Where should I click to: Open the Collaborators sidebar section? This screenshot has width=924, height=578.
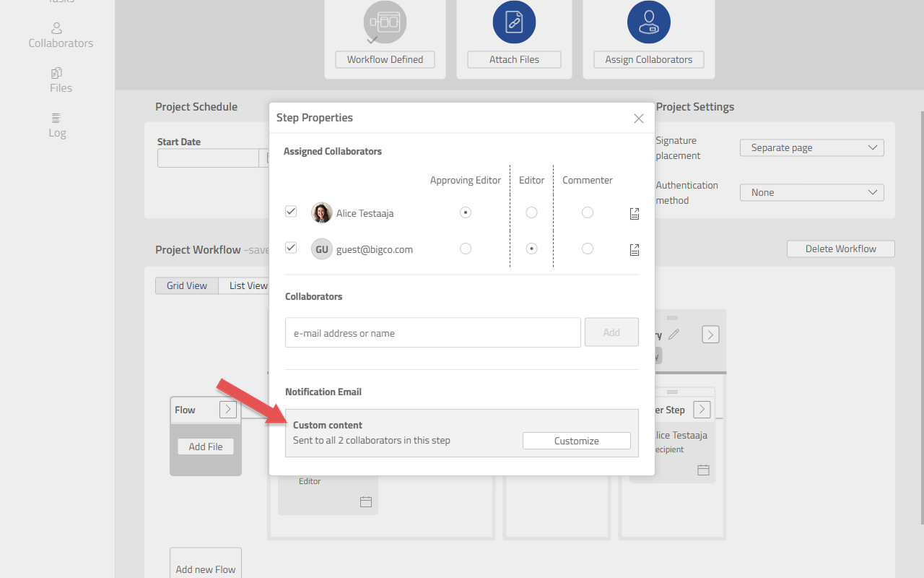pos(61,35)
